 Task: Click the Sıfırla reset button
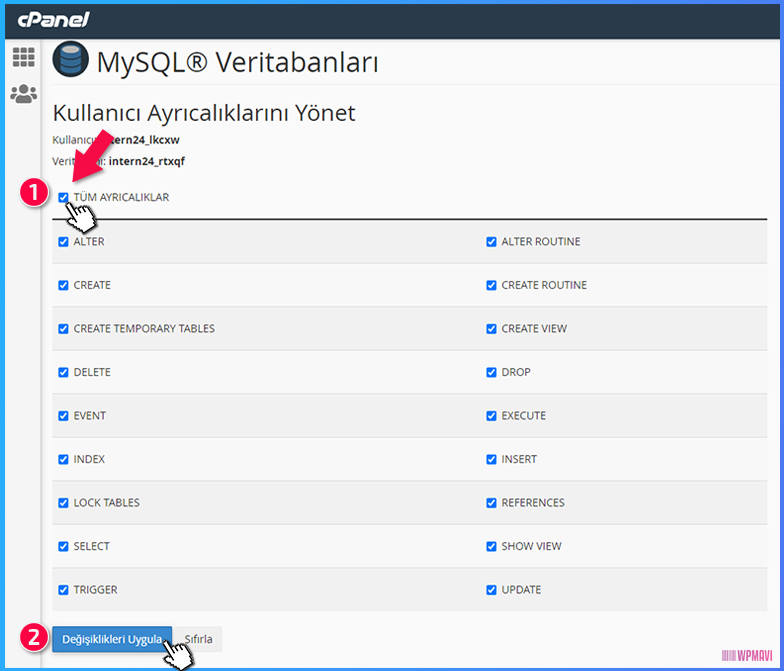(198, 639)
